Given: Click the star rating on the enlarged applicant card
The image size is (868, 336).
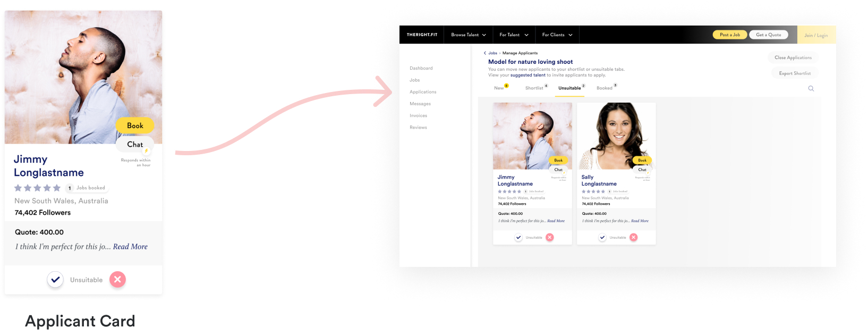Looking at the screenshot, I should point(37,188).
